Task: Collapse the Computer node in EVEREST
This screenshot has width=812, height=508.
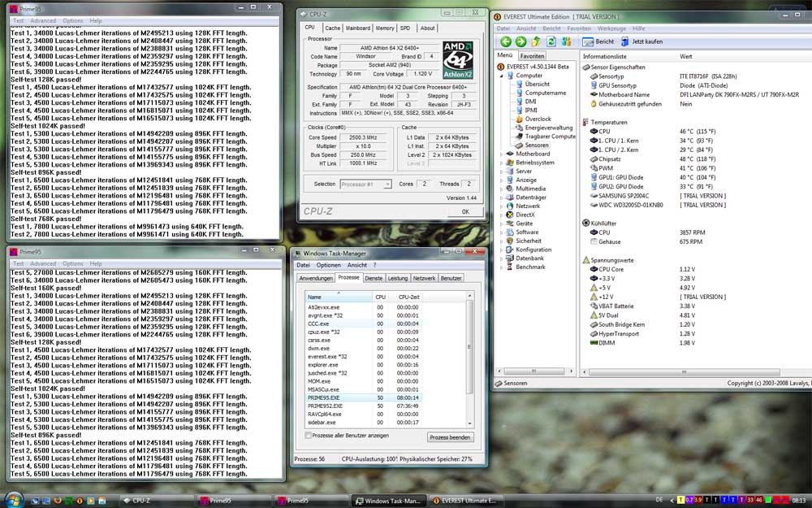Action: [x=501, y=76]
